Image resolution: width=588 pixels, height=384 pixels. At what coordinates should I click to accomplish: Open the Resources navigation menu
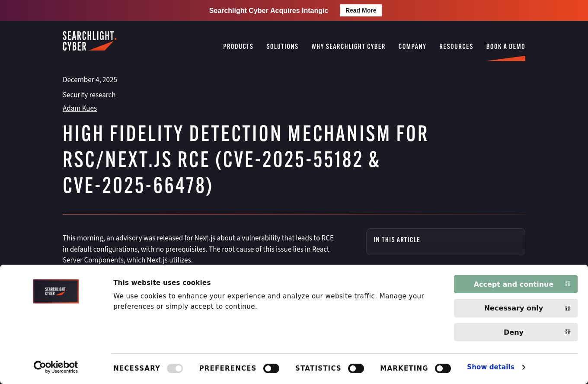pos(456,46)
